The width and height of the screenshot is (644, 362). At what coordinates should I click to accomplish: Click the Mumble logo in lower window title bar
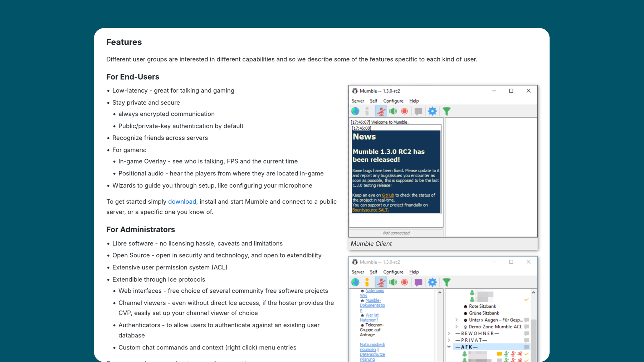coord(355,262)
